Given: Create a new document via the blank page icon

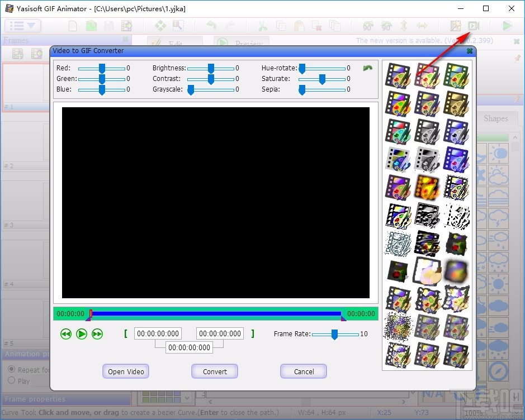Looking at the screenshot, I should [x=73, y=25].
